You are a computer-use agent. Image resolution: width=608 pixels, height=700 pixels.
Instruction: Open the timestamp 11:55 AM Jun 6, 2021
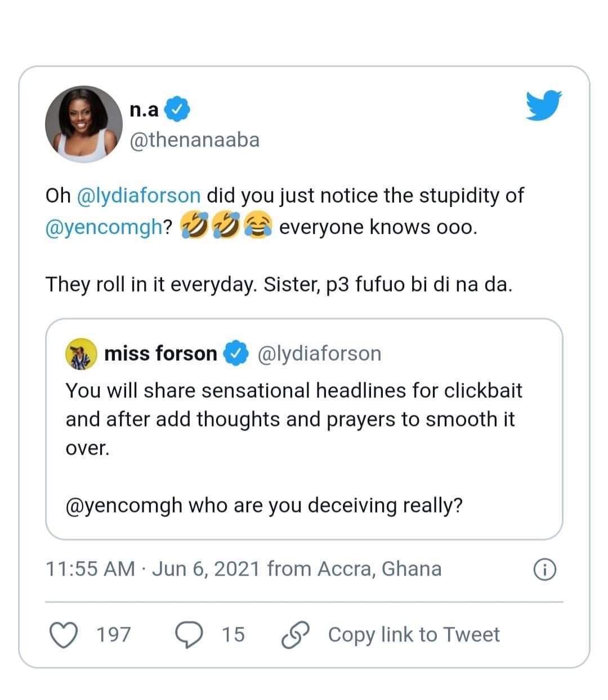coord(243,569)
